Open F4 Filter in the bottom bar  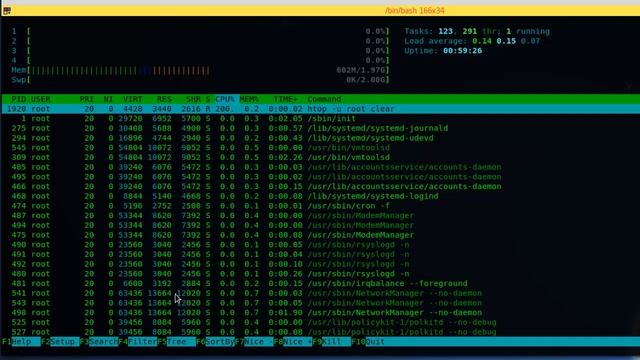138,342
